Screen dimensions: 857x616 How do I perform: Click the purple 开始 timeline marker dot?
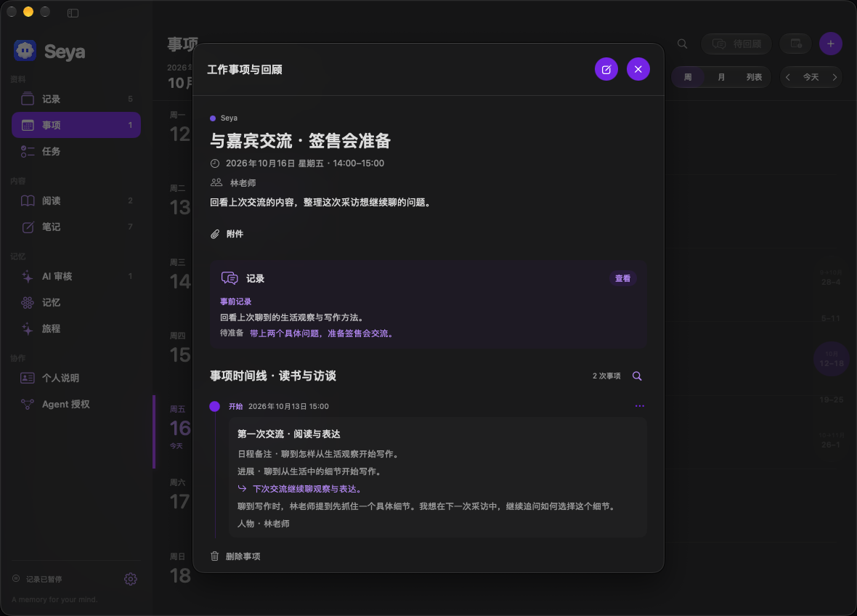click(215, 406)
